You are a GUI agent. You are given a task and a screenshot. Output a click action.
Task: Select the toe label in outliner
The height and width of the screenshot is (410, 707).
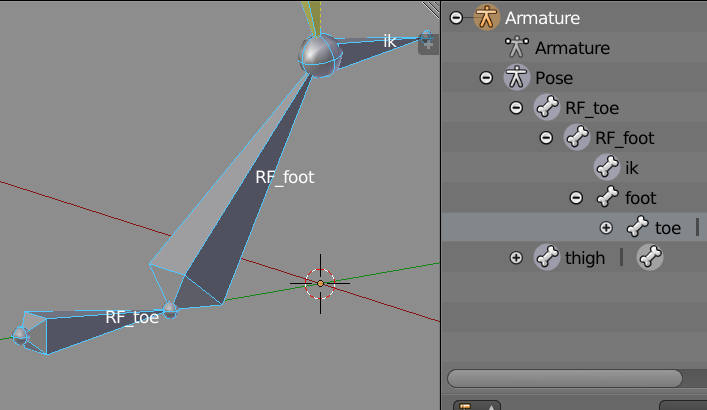point(668,228)
